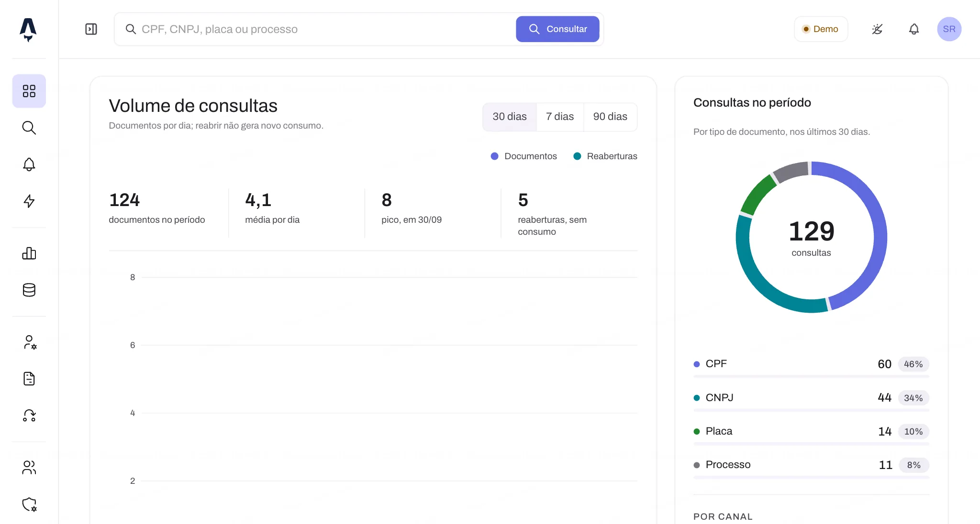Image resolution: width=980 pixels, height=524 pixels.
Task: Click the rocket logo in the sidebar
Action: pyautogui.click(x=28, y=30)
